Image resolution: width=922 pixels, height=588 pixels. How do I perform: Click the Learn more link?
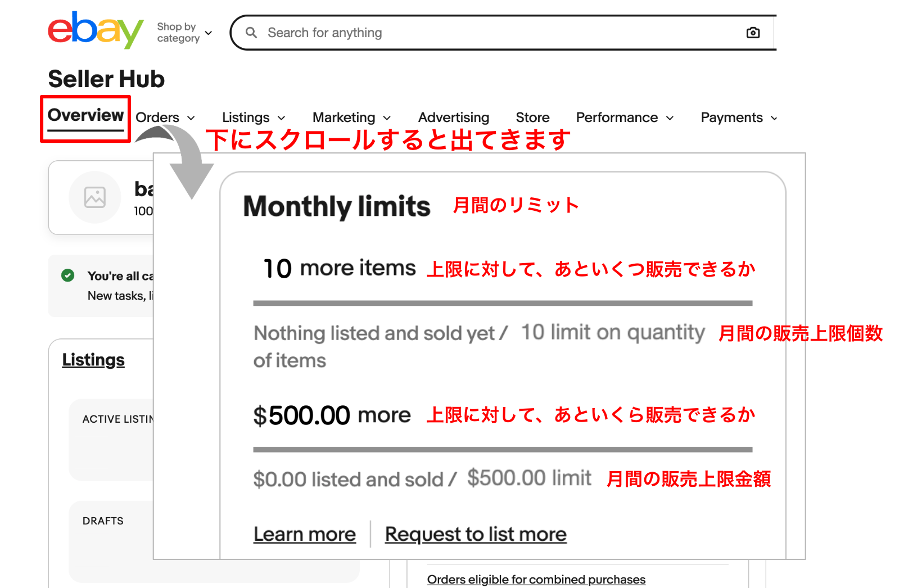tap(305, 534)
